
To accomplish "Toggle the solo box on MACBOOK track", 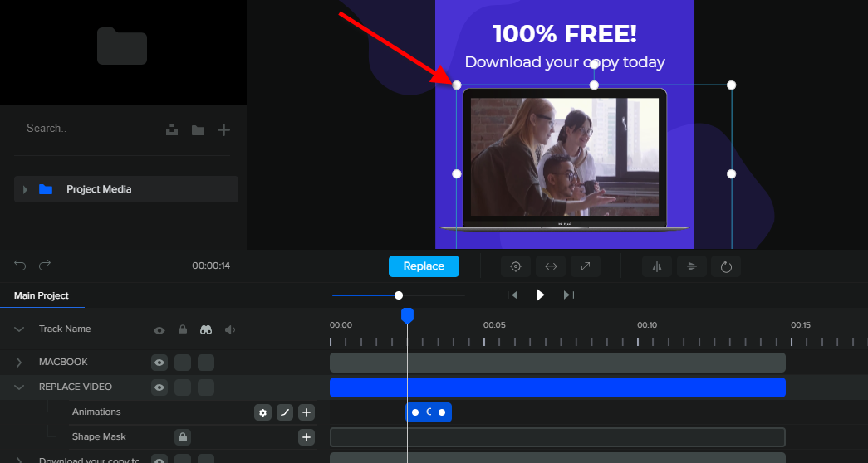I will coord(206,363).
